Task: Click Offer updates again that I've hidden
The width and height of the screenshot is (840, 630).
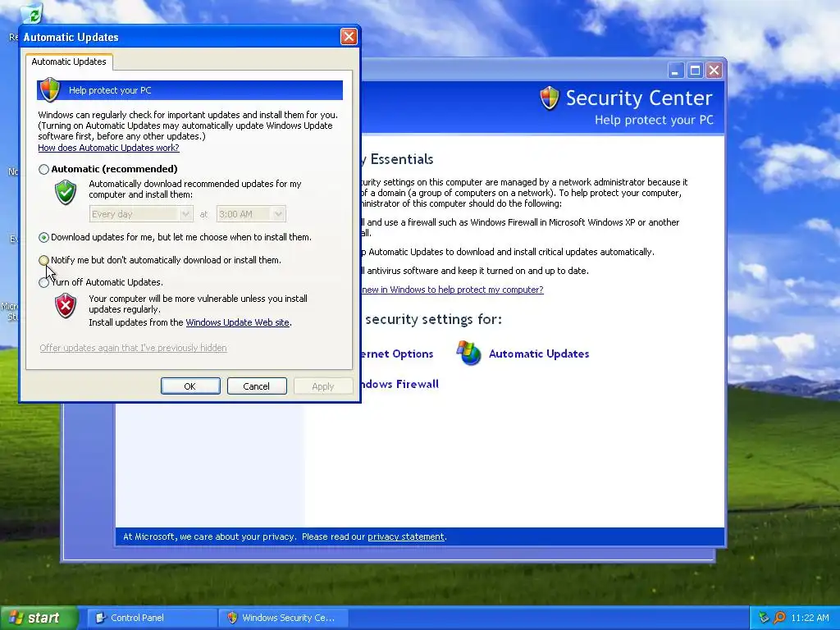Action: (x=133, y=348)
